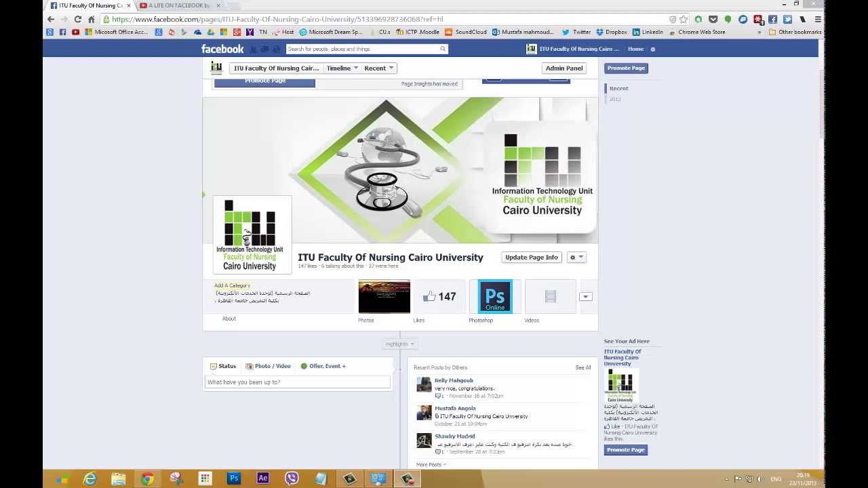This screenshot has height=488, width=868.
Task: Open the Chrome menu hamburger icon
Action: pos(818,20)
